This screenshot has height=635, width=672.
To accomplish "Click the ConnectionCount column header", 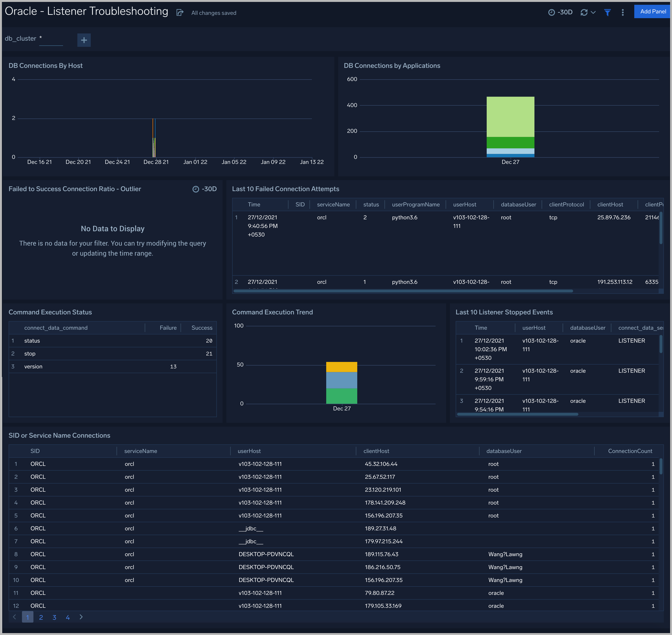I will pos(630,451).
